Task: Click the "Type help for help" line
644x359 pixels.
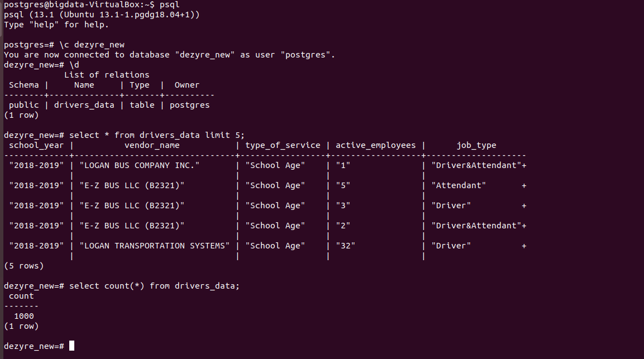Action: [56, 25]
